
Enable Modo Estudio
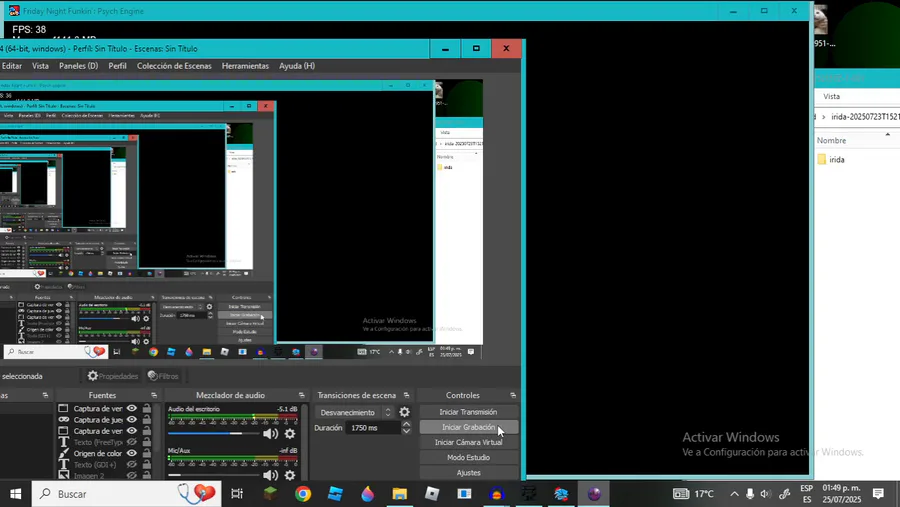[468, 458]
